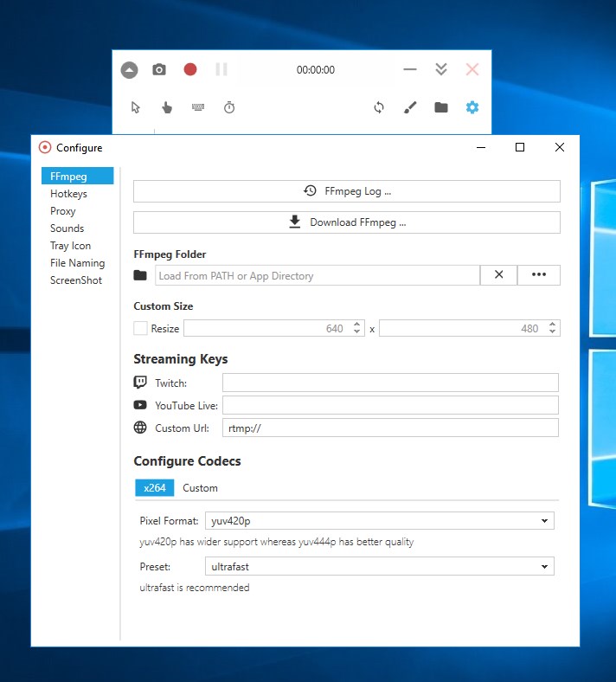Click the Twitch streaming key field
This screenshot has width=616, height=682.
[390, 383]
